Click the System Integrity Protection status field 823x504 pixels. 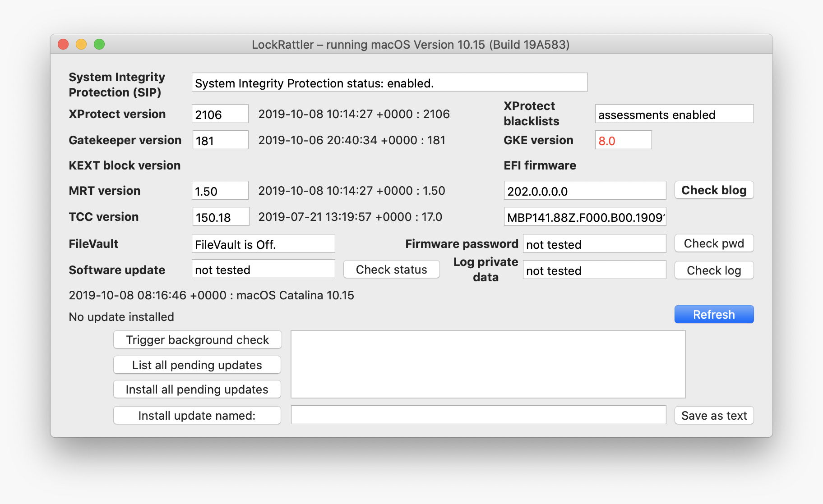coord(389,82)
